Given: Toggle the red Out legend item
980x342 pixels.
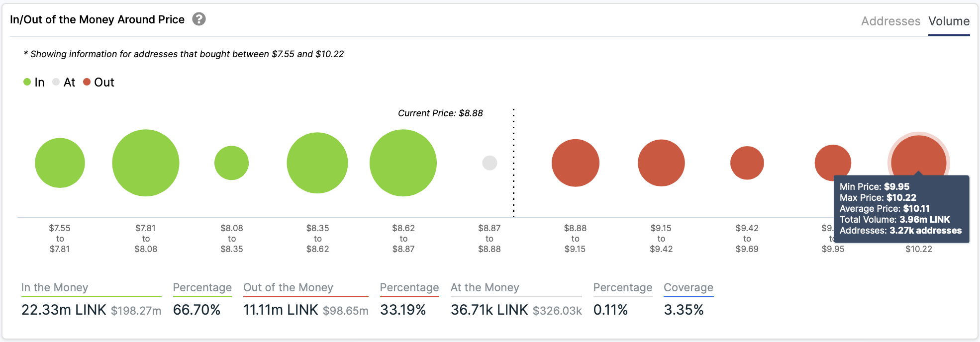Looking at the screenshot, I should click(x=98, y=82).
